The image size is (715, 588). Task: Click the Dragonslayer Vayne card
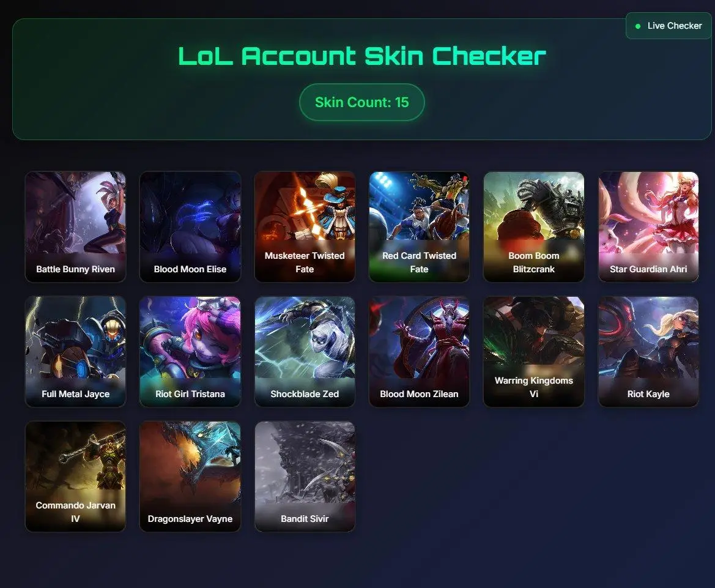190,476
